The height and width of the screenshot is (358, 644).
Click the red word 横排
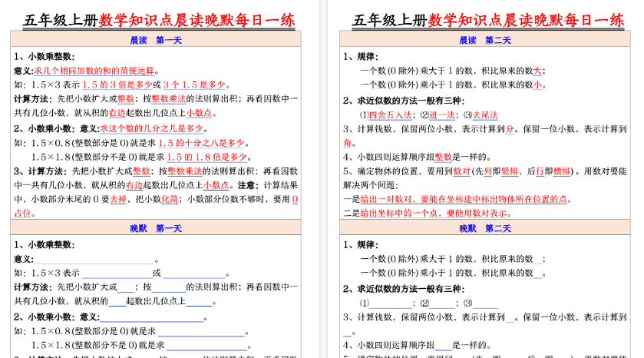pos(562,171)
